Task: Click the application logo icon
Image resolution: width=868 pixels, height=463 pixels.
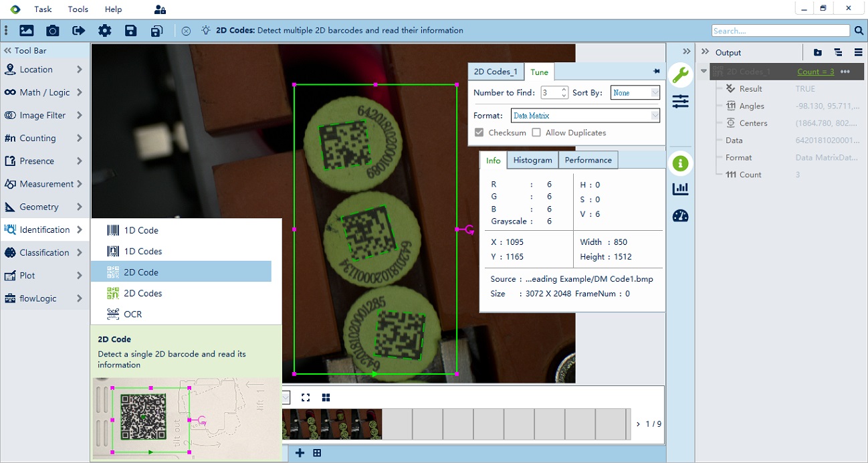Action: pyautogui.click(x=15, y=9)
